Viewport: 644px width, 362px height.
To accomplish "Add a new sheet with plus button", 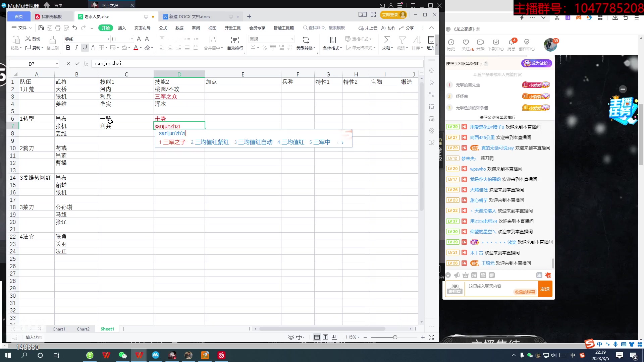I will click(123, 329).
